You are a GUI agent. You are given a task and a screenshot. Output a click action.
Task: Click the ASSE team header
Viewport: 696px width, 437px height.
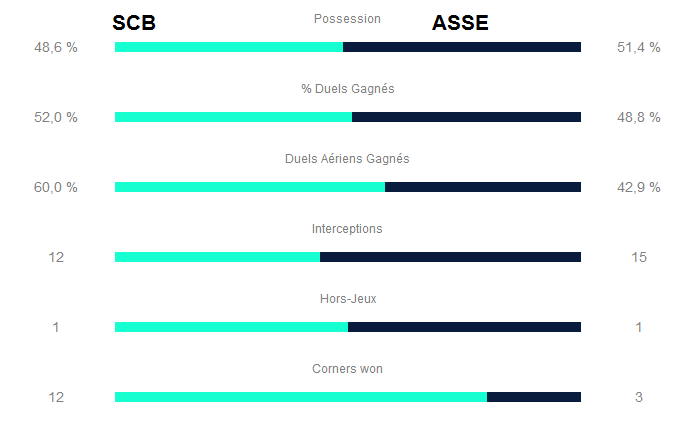460,23
